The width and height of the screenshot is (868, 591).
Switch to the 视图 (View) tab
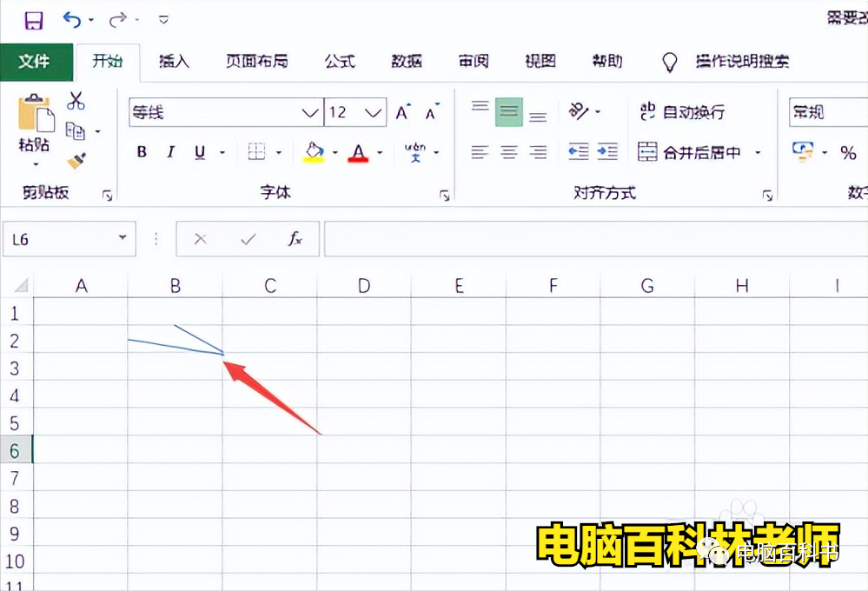click(540, 61)
